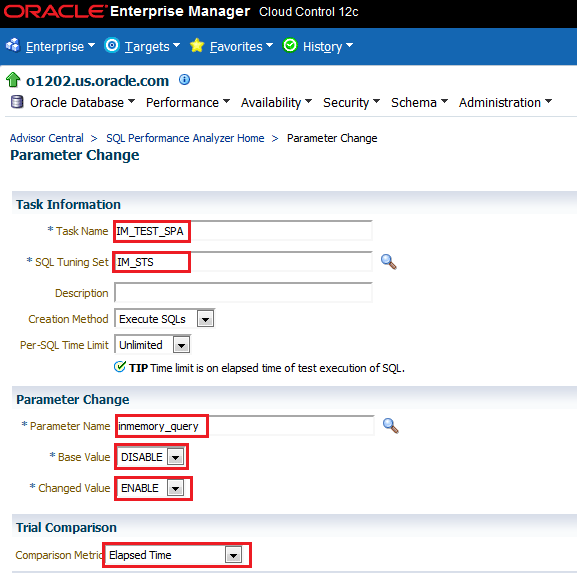
Task: Click the SQL Tuning Set input field
Action: (x=243, y=262)
